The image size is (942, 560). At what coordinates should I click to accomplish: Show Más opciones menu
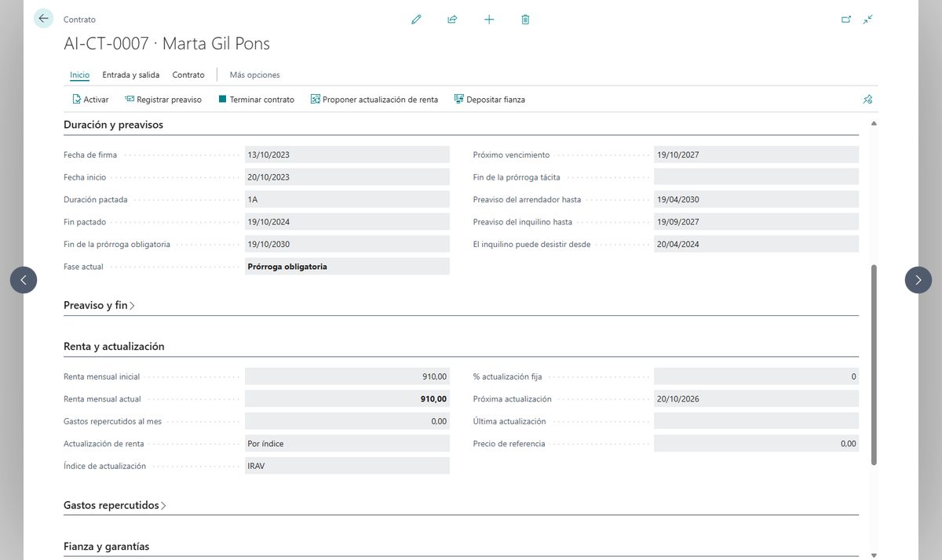[x=254, y=75]
